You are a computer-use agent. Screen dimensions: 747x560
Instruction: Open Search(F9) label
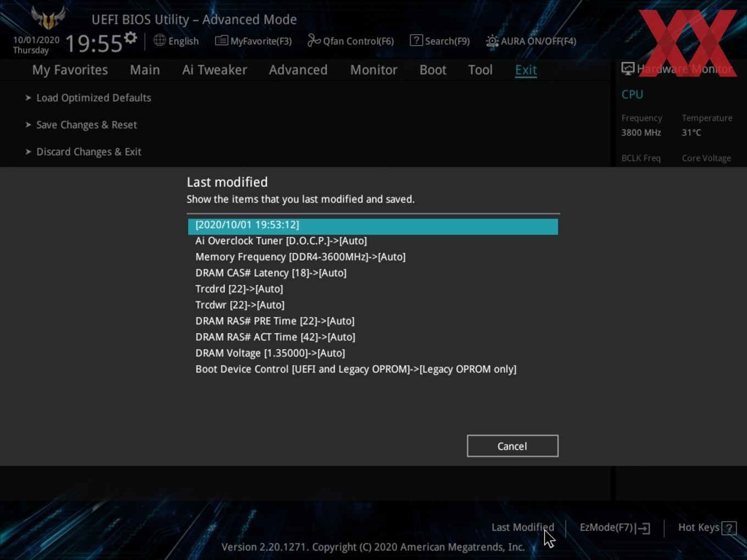click(447, 41)
